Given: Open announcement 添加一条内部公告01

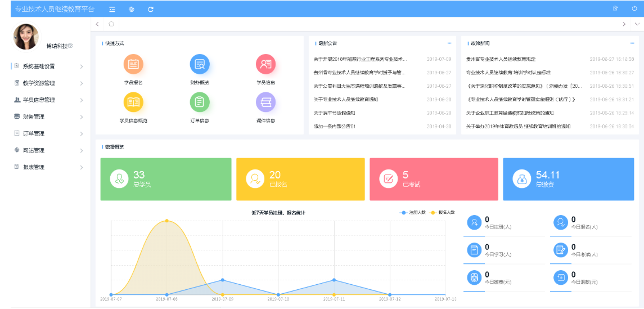Looking at the screenshot, I should tap(334, 126).
